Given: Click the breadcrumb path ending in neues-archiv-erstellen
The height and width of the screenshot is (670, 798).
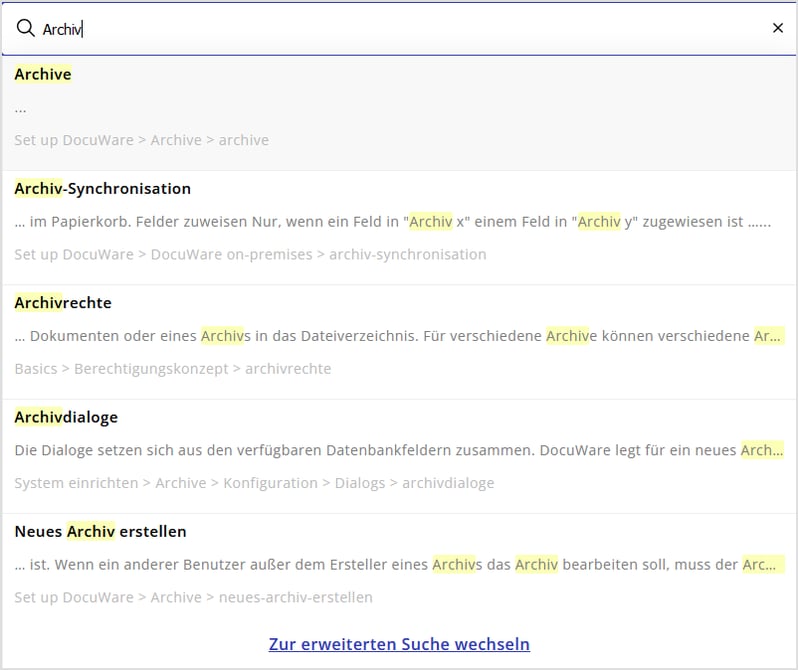Looking at the screenshot, I should [x=193, y=597].
